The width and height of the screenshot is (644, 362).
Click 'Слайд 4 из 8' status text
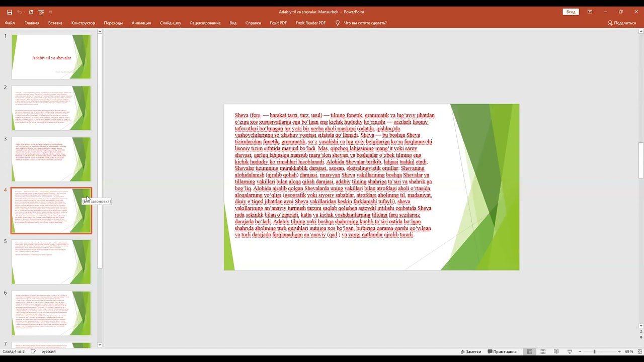tap(14, 351)
